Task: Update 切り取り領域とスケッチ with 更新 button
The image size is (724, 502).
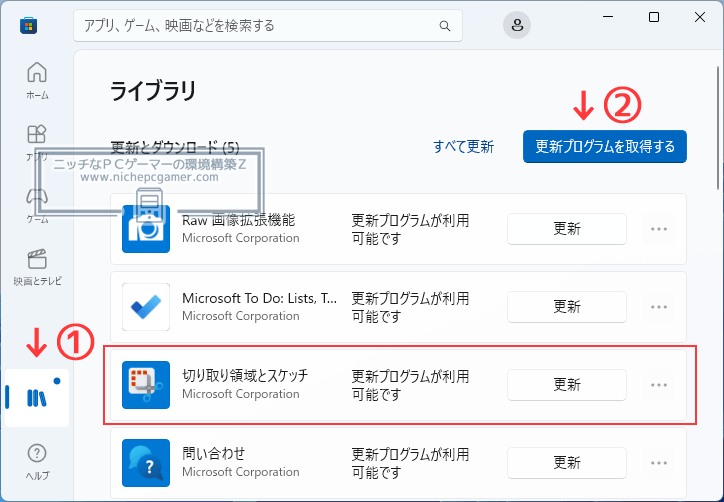Action: click(567, 385)
